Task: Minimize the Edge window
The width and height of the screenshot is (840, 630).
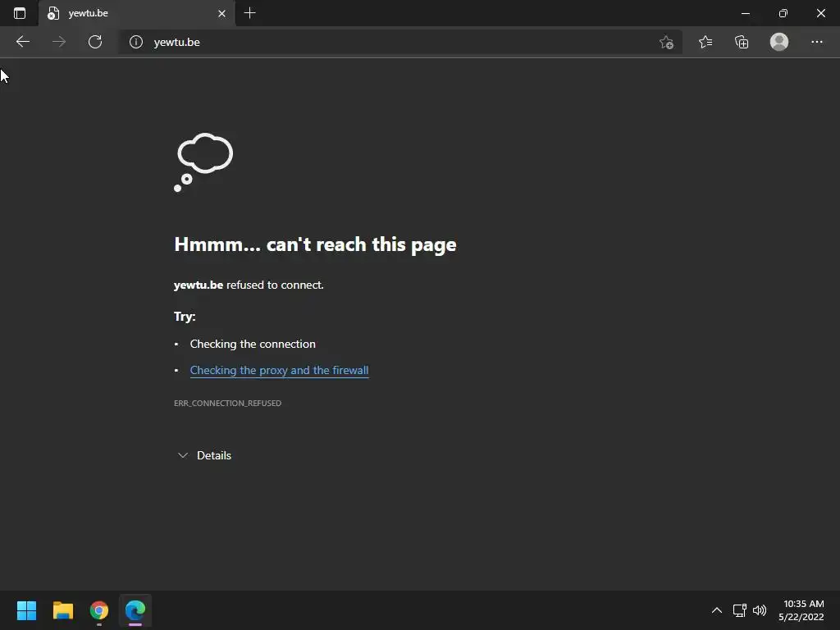Action: [745, 13]
